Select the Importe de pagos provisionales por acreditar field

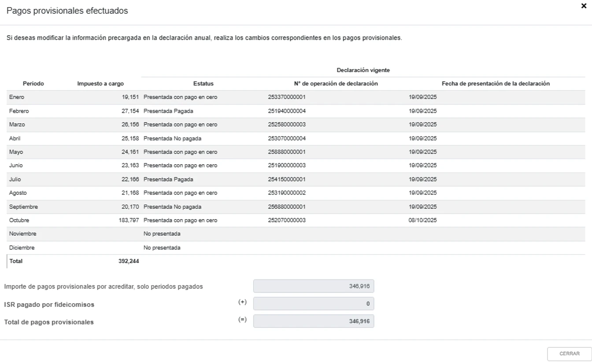coord(314,286)
